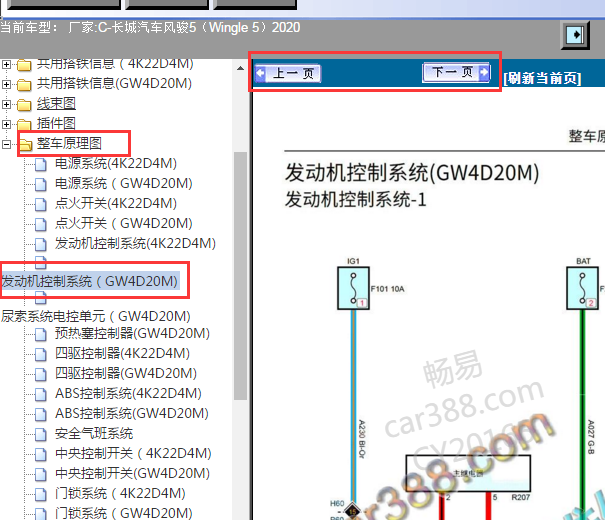Click the BAT fuse symbol in diagram

tap(582, 288)
